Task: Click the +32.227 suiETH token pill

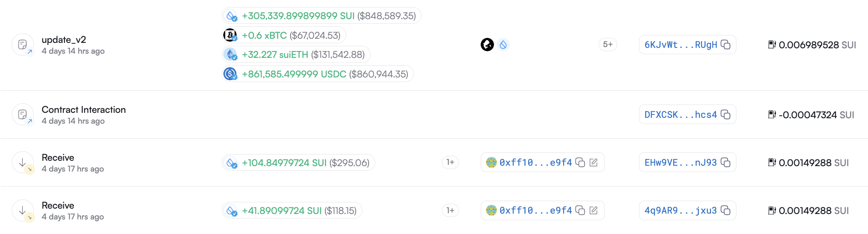Action: 296,55
